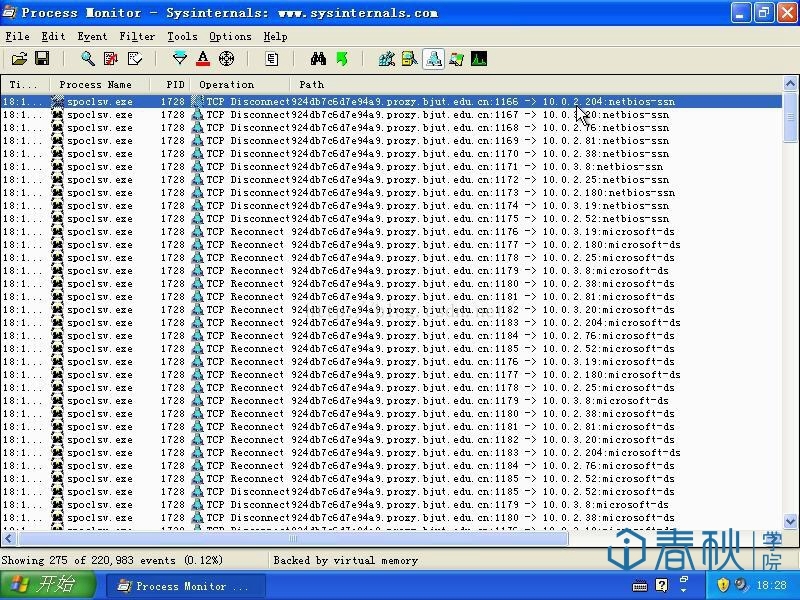This screenshot has height=600, width=800.
Task: Click the keyboard icon in taskbar
Action: coord(639,586)
